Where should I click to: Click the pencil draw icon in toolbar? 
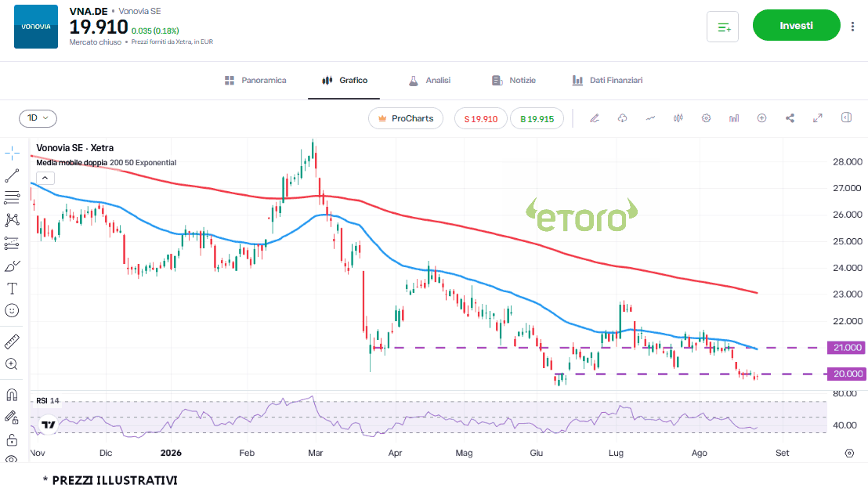pyautogui.click(x=595, y=117)
